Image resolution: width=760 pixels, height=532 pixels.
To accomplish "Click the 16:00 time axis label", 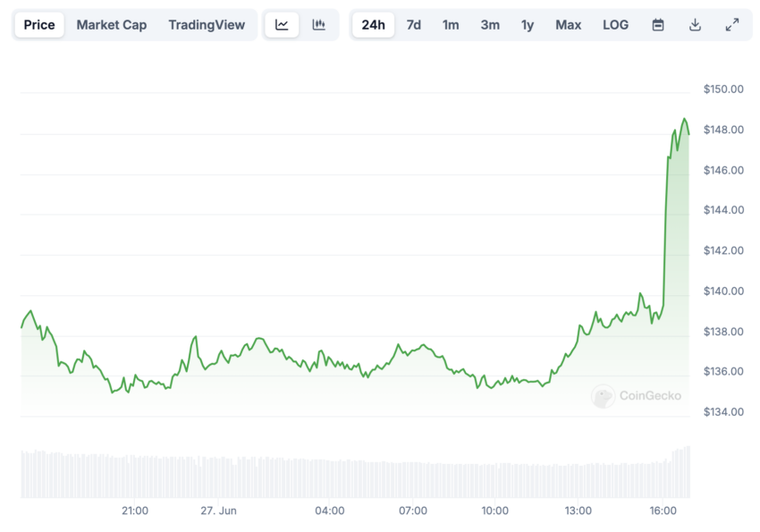I will coord(663,511).
